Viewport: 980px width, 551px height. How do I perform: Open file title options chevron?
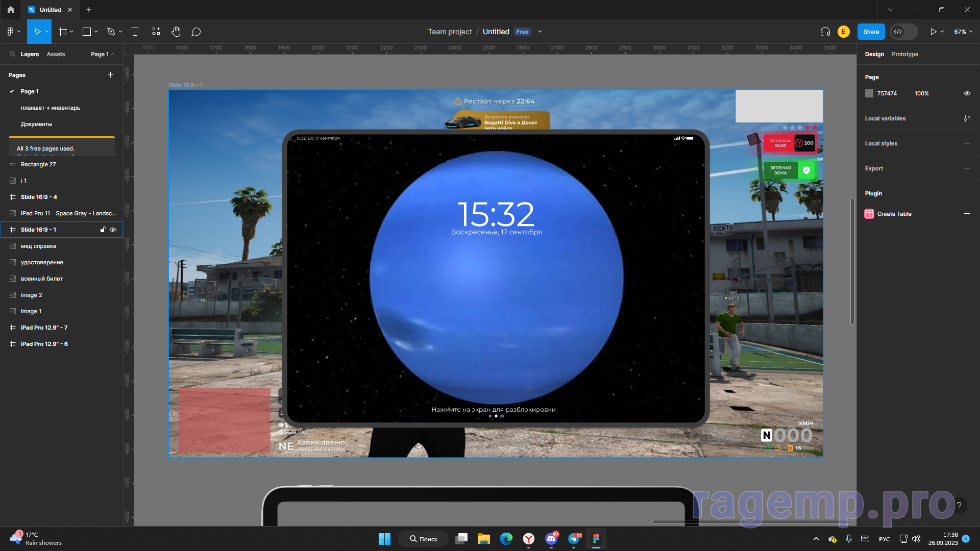tap(540, 32)
